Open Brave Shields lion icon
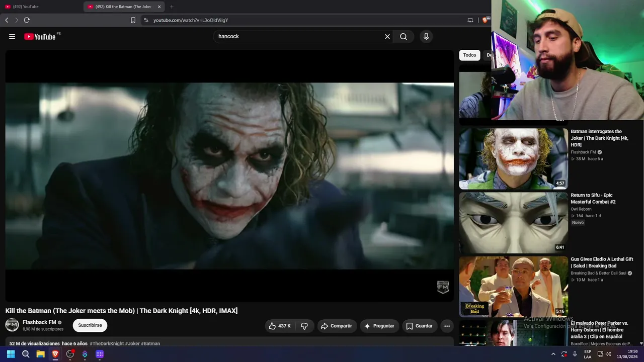 (x=485, y=20)
